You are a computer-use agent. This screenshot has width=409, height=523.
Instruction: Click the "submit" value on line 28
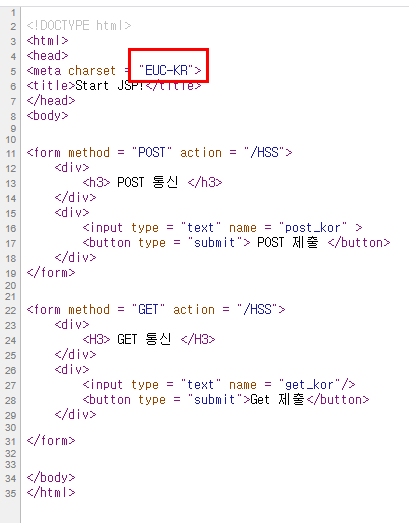pyautogui.click(x=215, y=400)
